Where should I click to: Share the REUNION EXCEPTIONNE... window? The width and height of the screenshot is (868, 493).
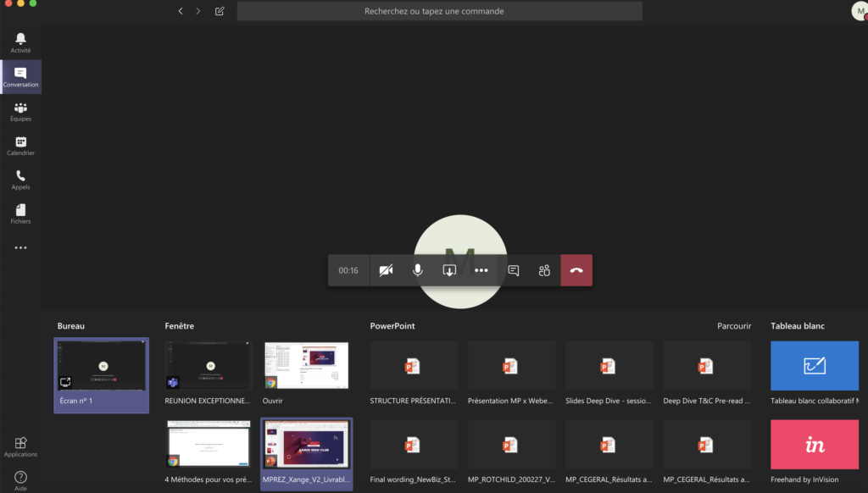click(209, 374)
